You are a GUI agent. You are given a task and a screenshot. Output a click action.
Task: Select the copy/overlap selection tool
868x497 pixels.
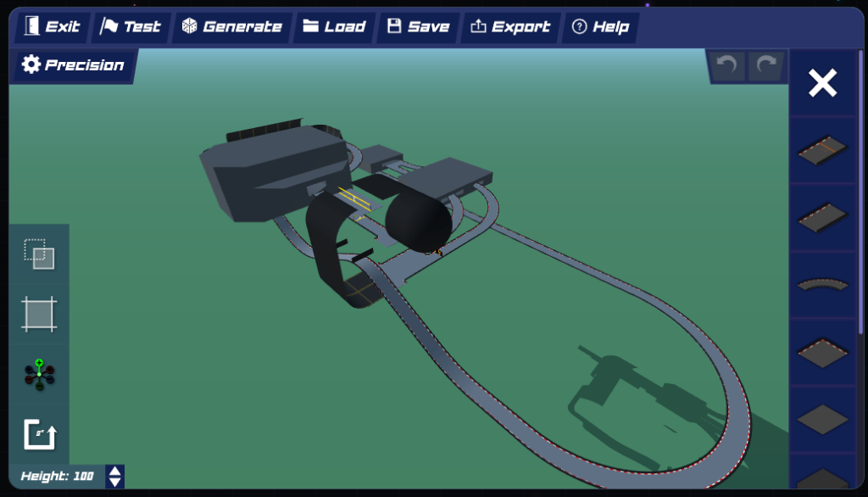coord(39,254)
